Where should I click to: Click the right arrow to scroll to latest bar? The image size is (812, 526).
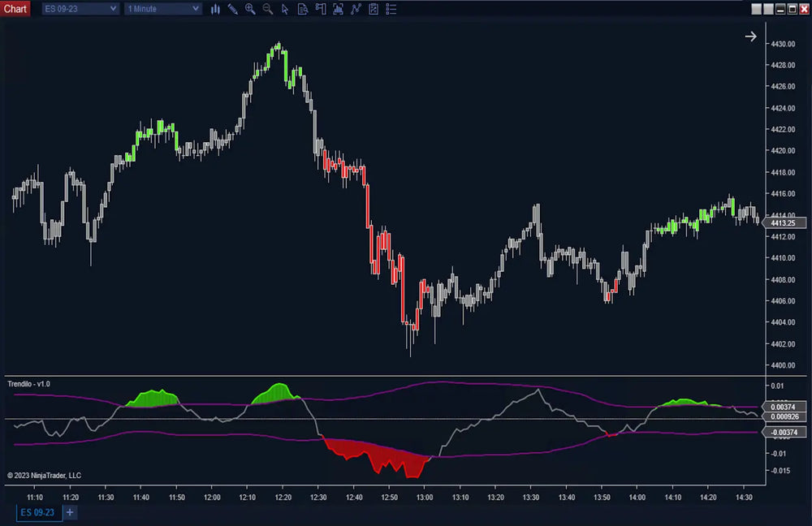coord(750,37)
